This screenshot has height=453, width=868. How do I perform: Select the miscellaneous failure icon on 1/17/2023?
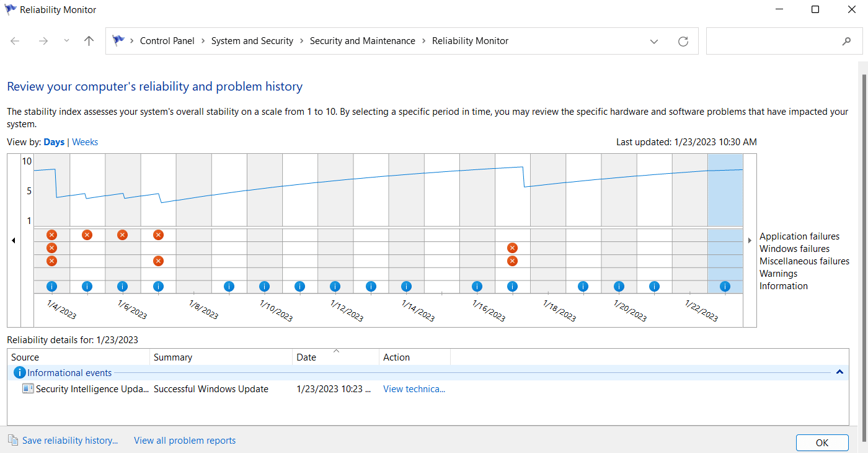click(x=512, y=261)
